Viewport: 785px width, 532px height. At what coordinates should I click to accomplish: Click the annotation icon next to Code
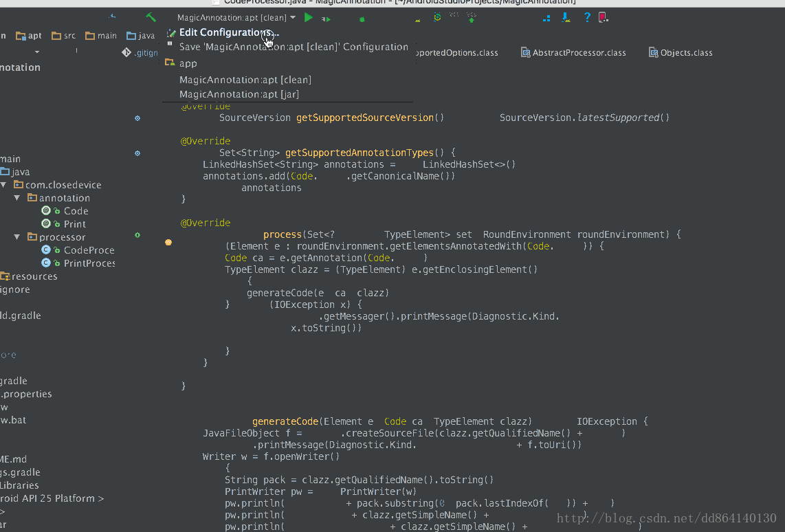[x=45, y=211]
